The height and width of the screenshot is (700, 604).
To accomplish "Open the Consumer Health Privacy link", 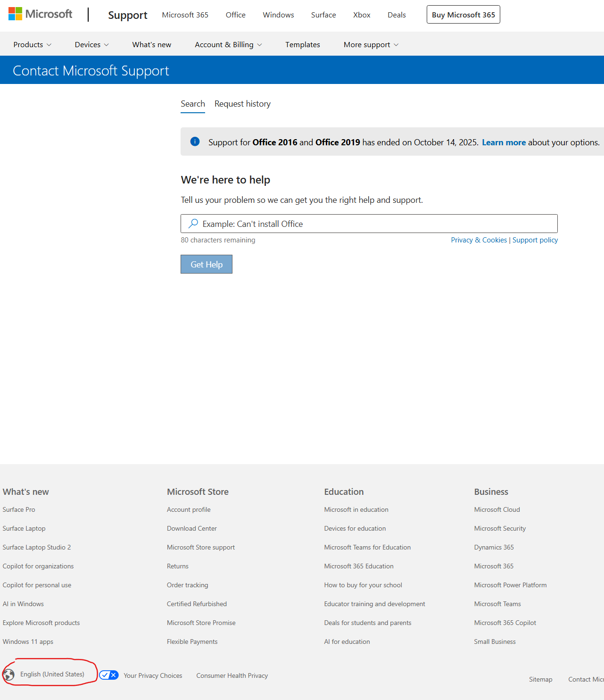I will [x=232, y=675].
